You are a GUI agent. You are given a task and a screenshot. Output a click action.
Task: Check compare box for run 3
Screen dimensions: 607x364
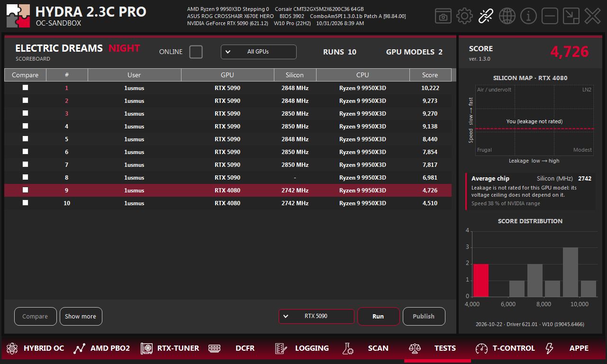pos(25,113)
